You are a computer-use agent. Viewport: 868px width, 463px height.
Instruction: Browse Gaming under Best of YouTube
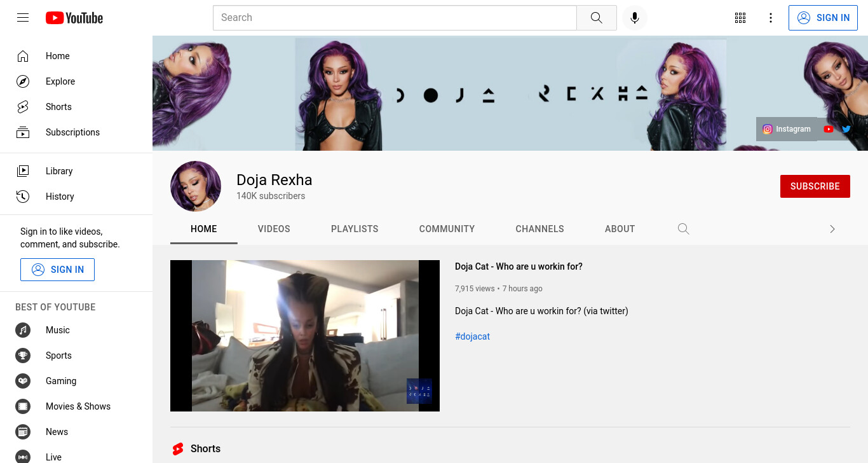[76, 381]
